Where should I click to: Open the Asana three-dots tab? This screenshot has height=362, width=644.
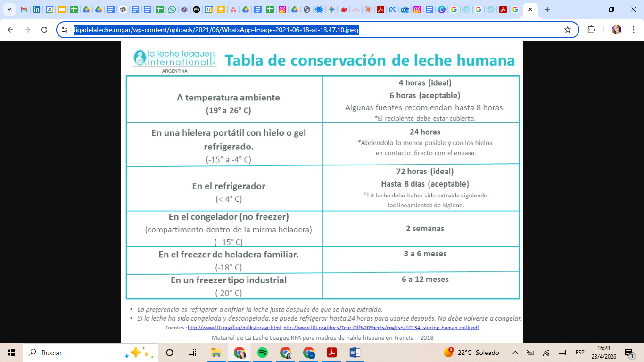(x=233, y=9)
